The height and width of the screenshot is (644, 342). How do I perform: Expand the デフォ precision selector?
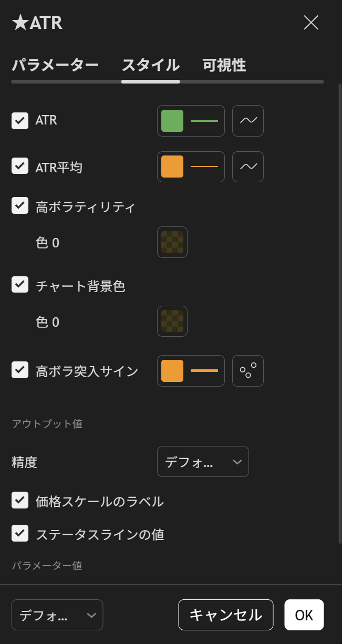click(x=203, y=461)
